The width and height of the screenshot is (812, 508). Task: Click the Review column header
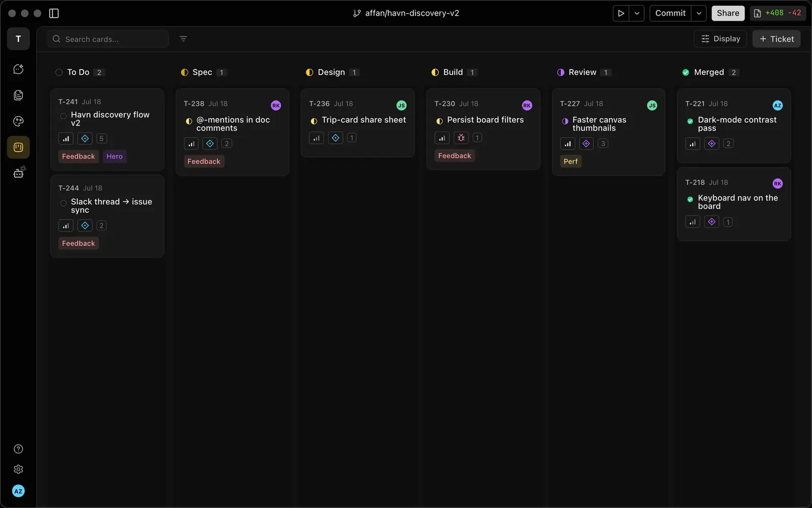coord(584,72)
